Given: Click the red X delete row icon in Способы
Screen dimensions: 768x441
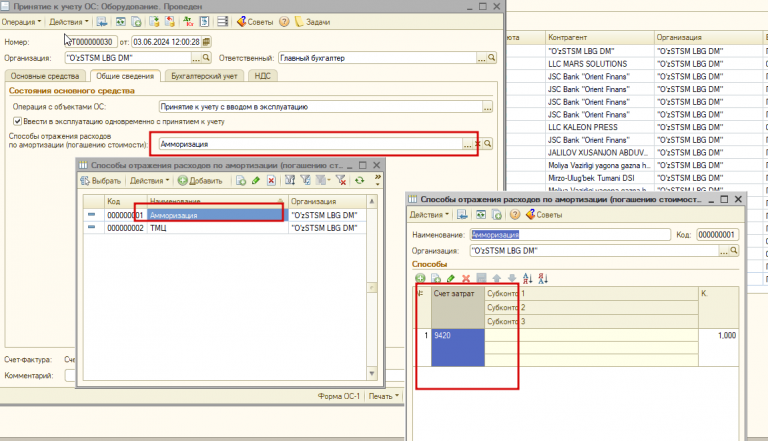Looking at the screenshot, I should point(465,278).
